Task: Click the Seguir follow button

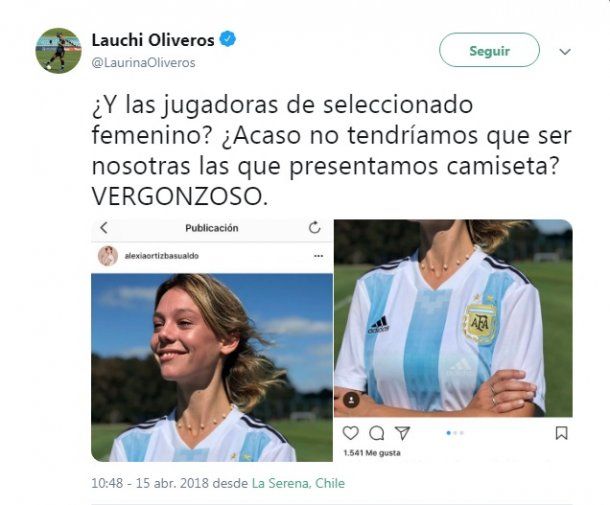Action: point(489,50)
